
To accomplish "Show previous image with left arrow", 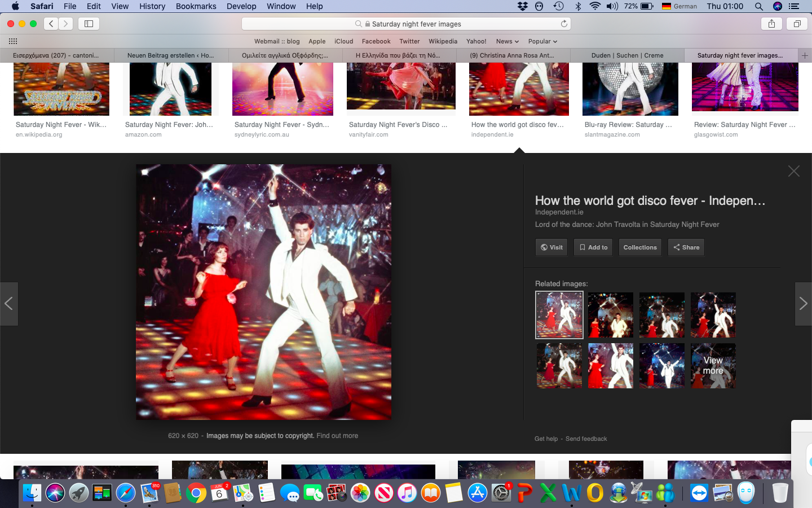I will point(9,304).
